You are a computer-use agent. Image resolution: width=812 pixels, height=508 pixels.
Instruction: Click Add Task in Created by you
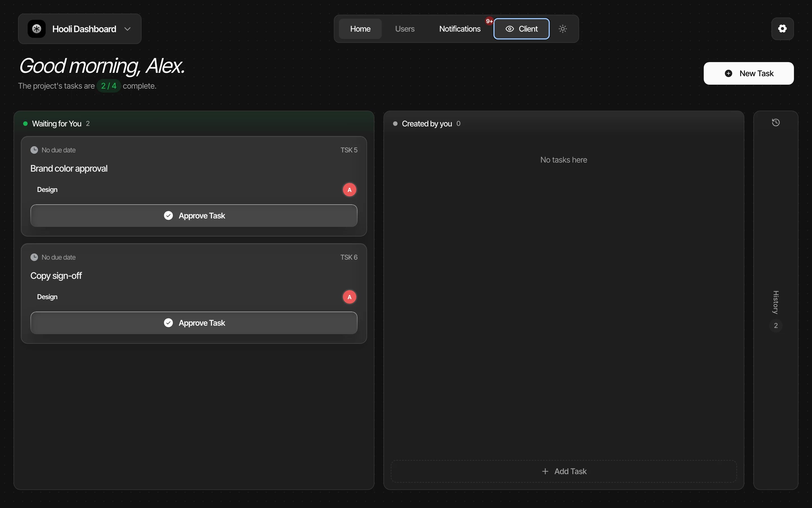[564, 471]
